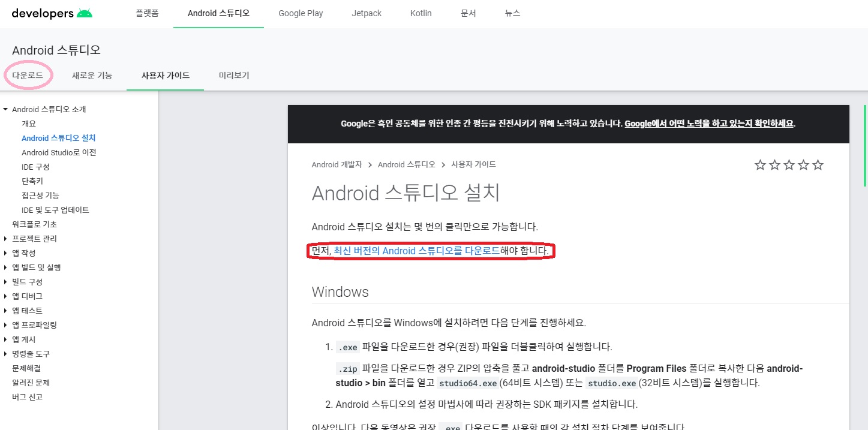Collapse the Android 스튜디오 소개 tree section
Viewport: 868px width, 430px height.
point(5,109)
